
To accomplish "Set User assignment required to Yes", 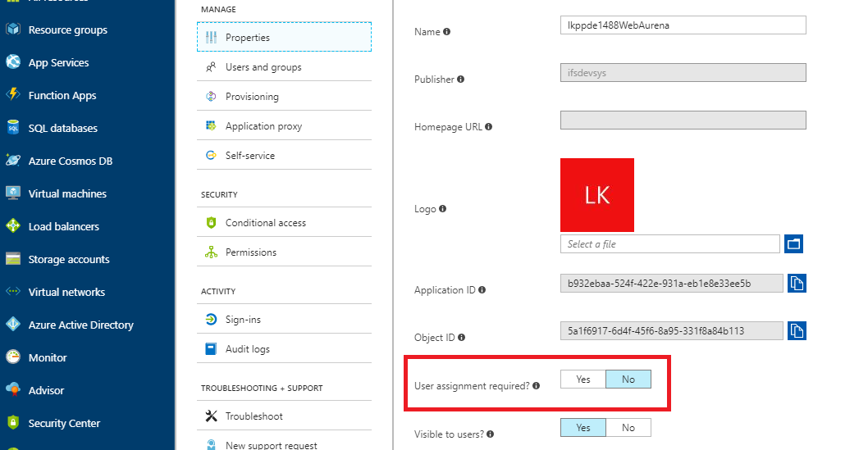I will pyautogui.click(x=583, y=380).
